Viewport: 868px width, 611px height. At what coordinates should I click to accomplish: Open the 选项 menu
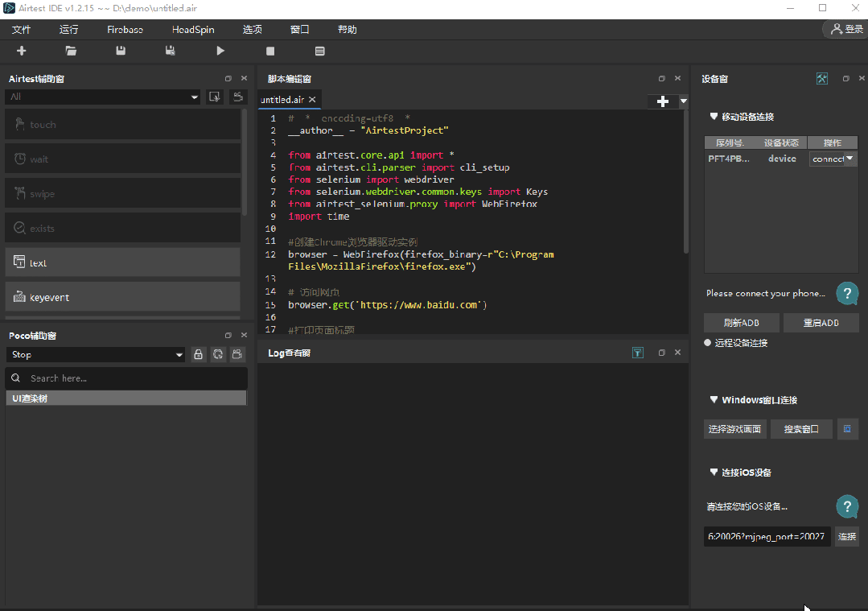[253, 29]
